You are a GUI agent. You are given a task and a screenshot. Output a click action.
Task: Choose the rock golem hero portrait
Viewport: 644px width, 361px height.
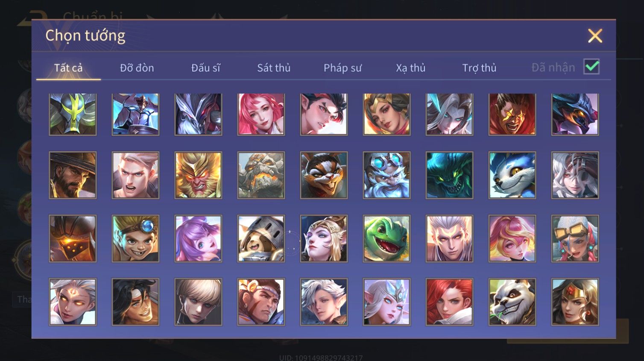coord(261,175)
